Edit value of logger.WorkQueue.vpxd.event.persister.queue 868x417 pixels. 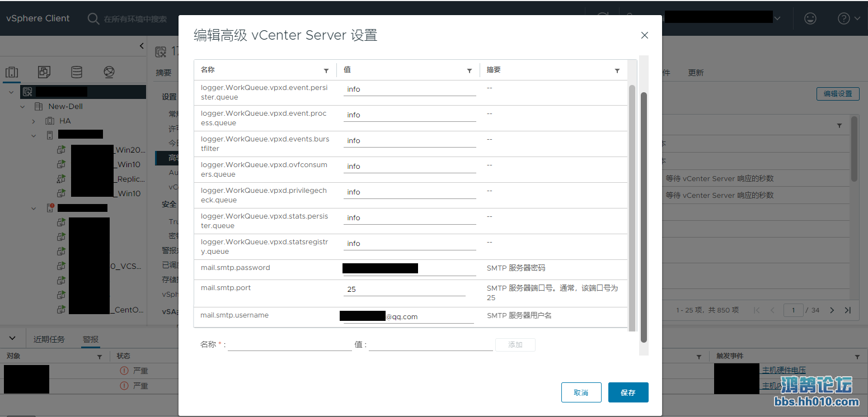[410, 89]
